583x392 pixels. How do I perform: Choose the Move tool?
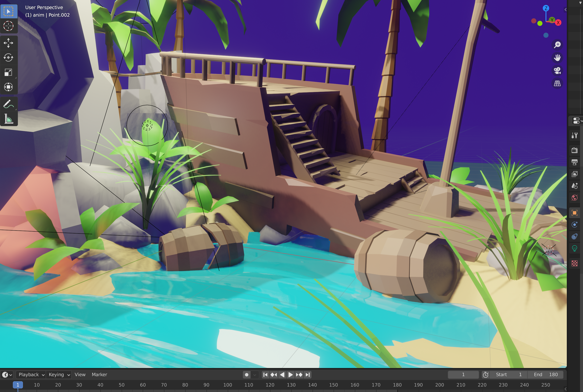click(8, 43)
